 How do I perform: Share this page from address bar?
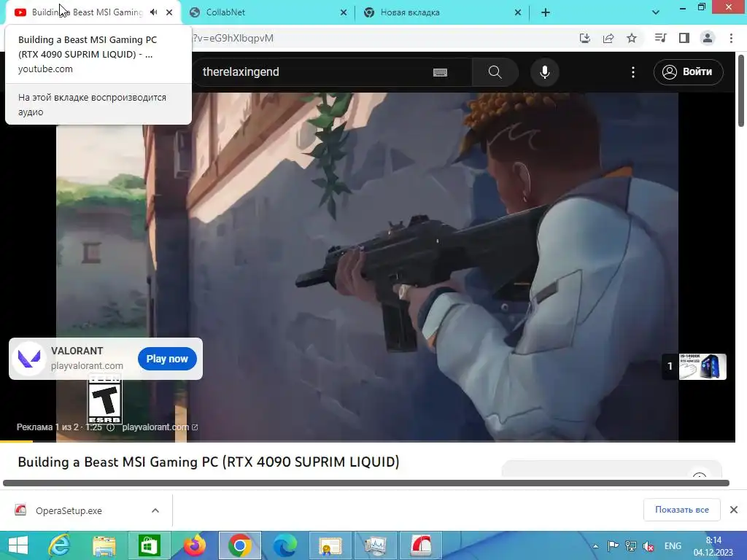point(608,38)
